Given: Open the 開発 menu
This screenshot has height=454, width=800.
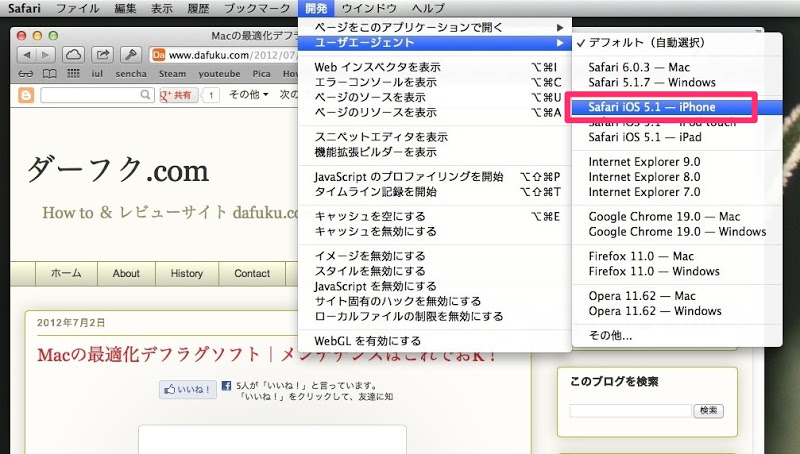Looking at the screenshot, I should 316,8.
